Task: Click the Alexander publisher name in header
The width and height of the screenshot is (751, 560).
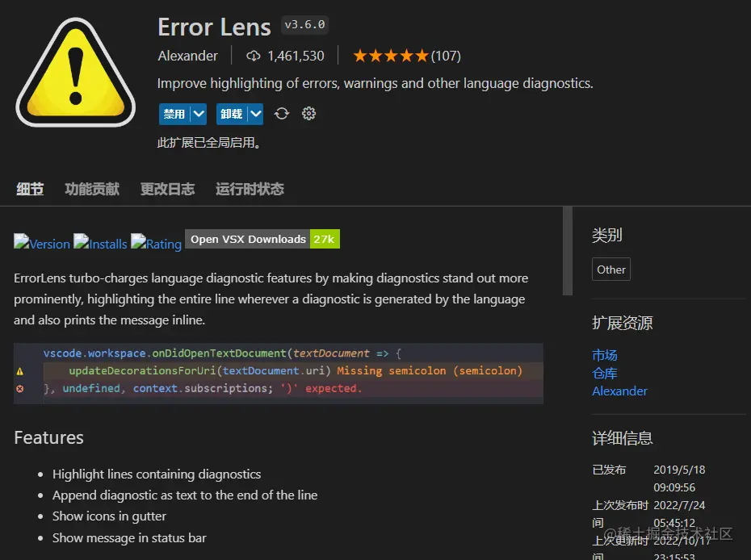Action: click(187, 56)
